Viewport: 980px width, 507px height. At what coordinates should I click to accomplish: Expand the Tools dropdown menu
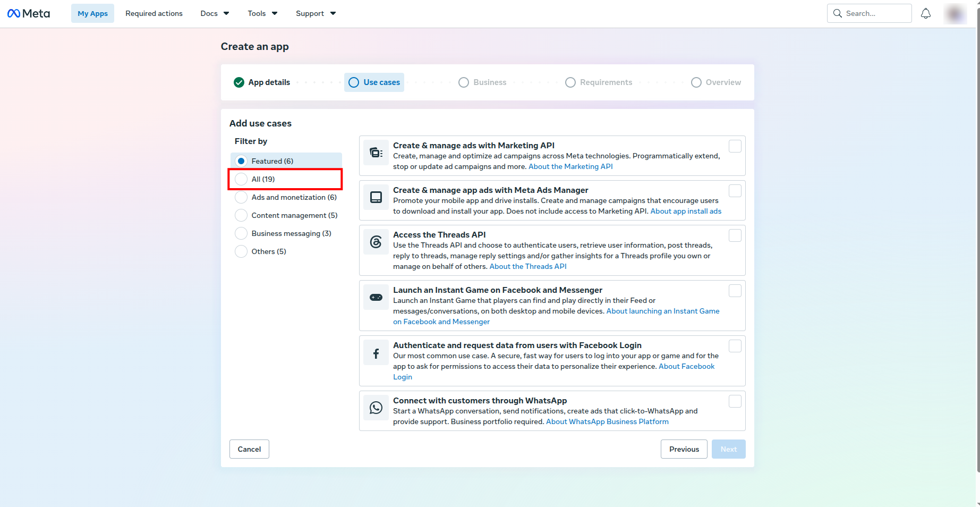pos(262,13)
